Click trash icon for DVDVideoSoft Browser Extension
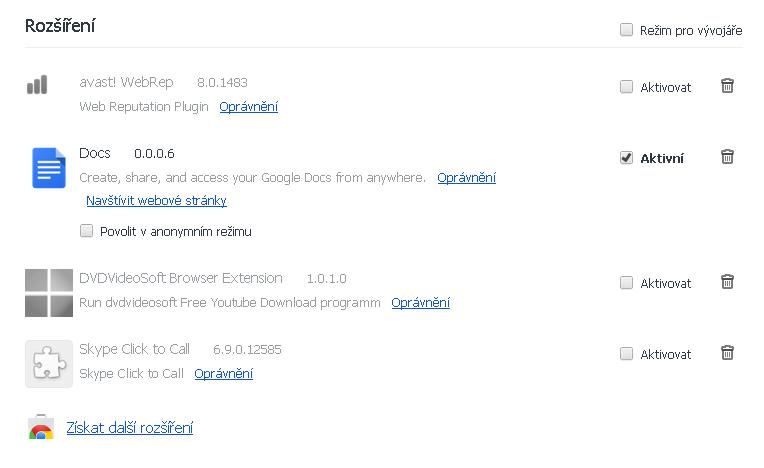The image size is (764, 468). click(727, 282)
